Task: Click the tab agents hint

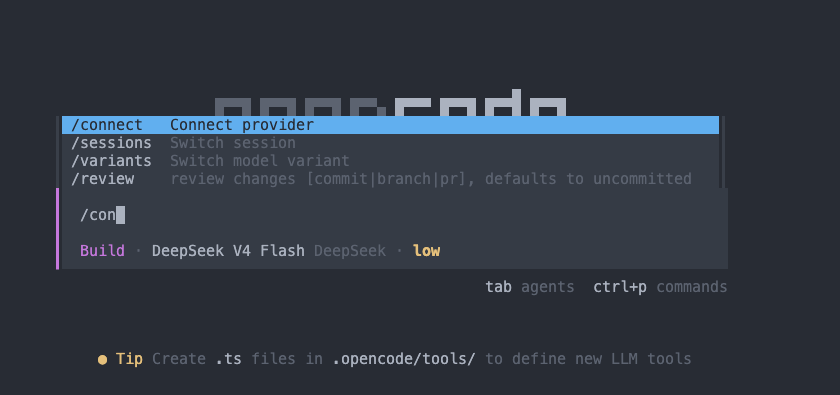Action: coord(530,287)
